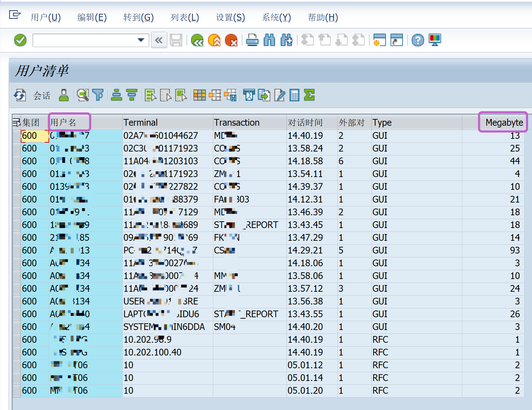The width and height of the screenshot is (532, 410).
Task: Open the 帮助(H) menu
Action: pyautogui.click(x=323, y=17)
